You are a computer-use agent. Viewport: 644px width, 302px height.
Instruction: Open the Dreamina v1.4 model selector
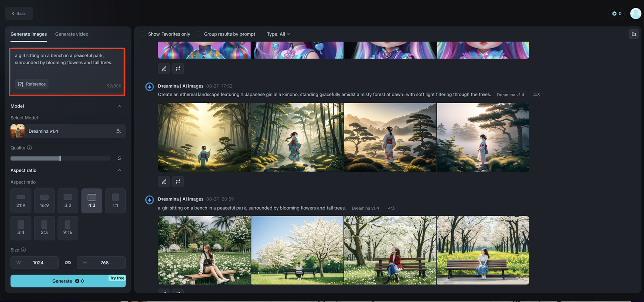pos(68,131)
